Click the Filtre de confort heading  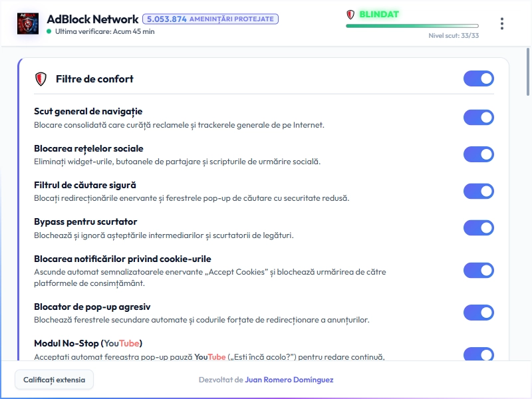(x=94, y=79)
